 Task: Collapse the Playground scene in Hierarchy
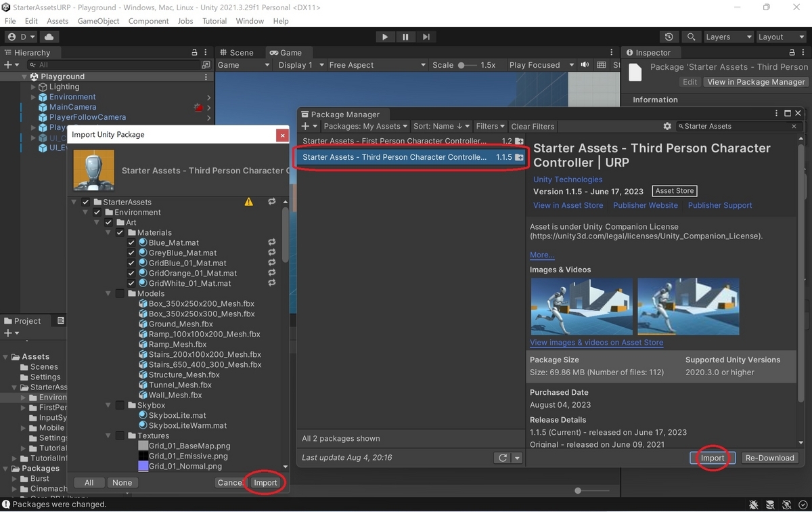click(25, 77)
